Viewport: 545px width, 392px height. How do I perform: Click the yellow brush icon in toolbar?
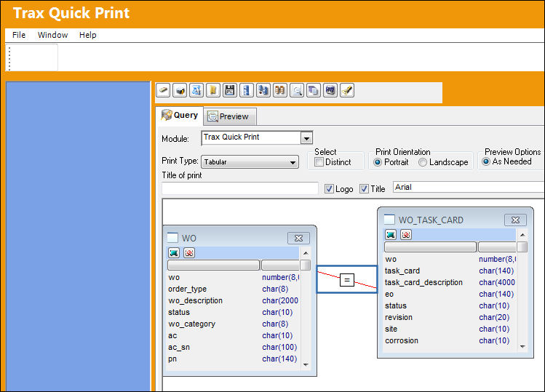click(x=347, y=91)
